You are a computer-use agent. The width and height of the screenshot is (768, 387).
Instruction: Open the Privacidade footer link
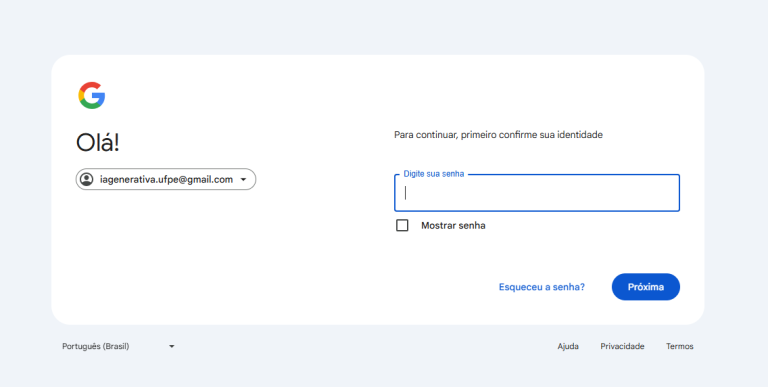point(623,346)
